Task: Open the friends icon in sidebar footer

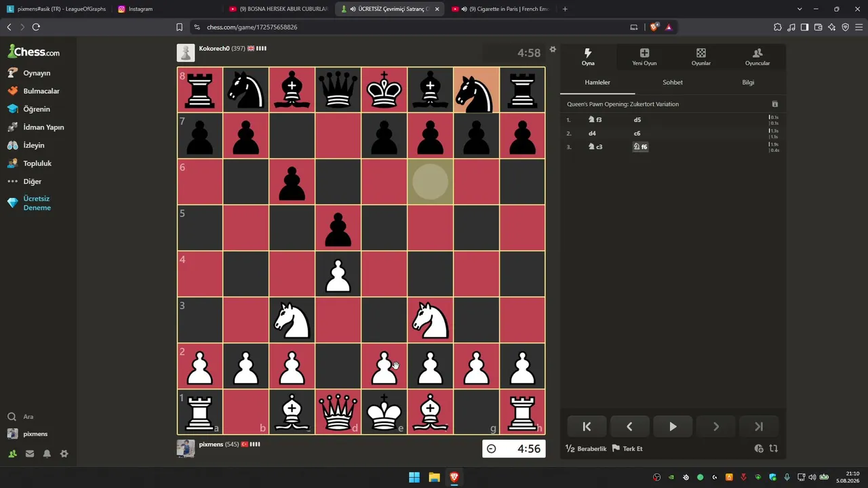Action: [x=12, y=453]
